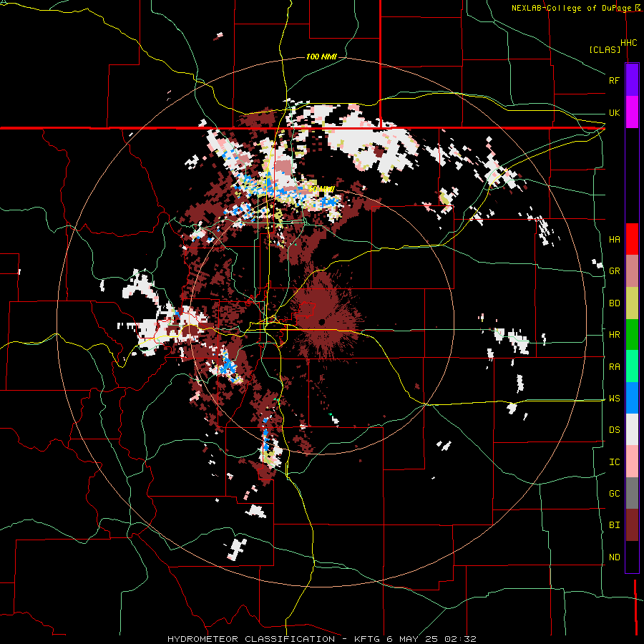The height and width of the screenshot is (644, 644).
Task: Click the dark green HR heavy rain swatch
Action: pos(632,335)
